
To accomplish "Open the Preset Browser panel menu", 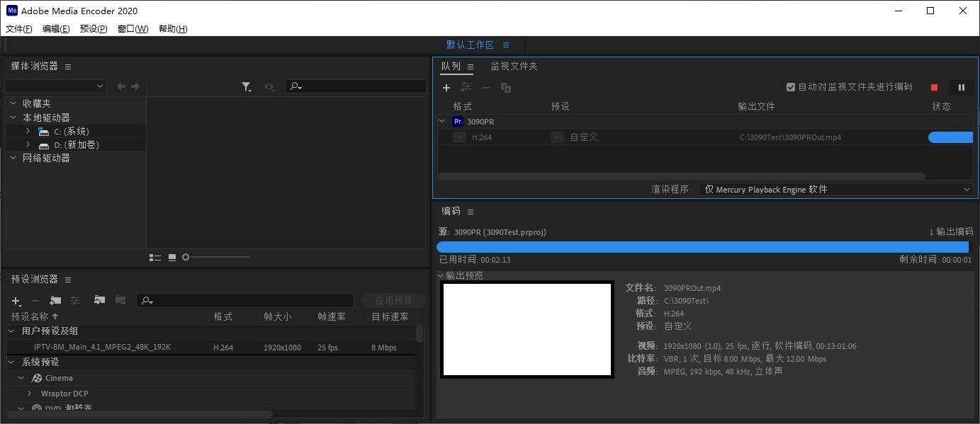I will [x=67, y=279].
